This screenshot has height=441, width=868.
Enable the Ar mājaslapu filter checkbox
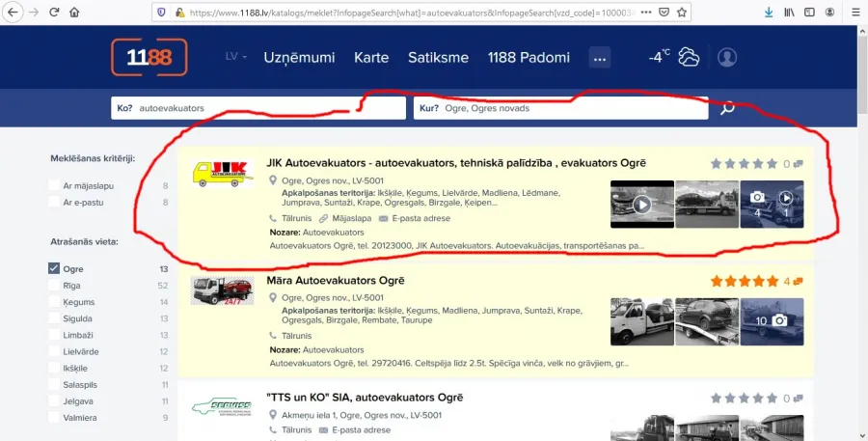54,185
